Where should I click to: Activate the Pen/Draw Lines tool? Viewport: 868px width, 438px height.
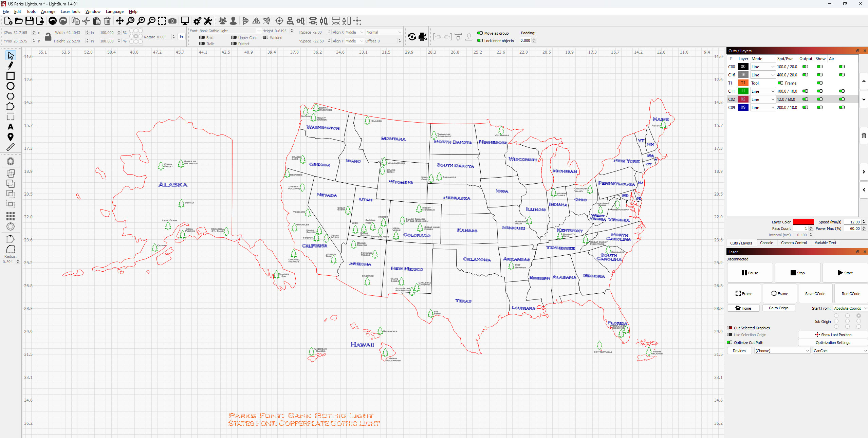(x=10, y=65)
